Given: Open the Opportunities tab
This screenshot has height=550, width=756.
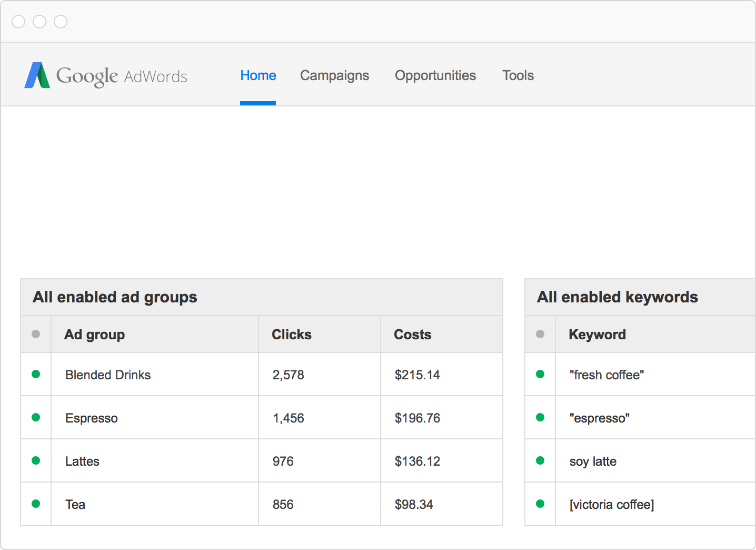Looking at the screenshot, I should (435, 75).
